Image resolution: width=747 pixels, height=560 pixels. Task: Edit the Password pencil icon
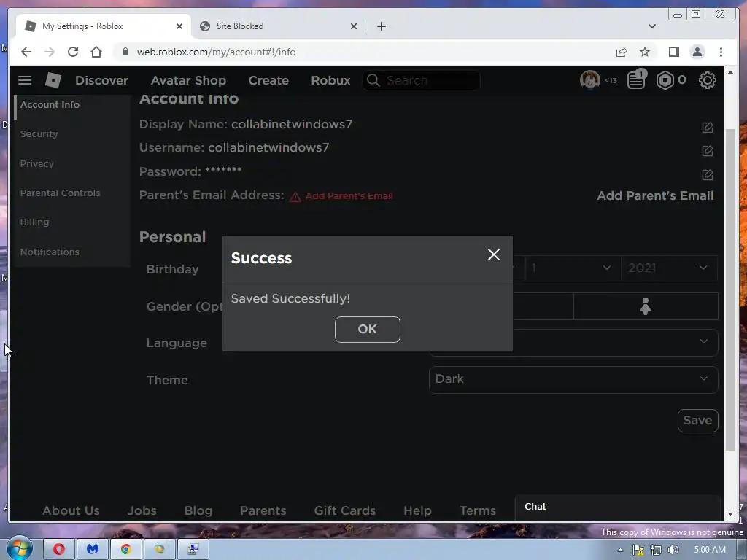pos(707,174)
